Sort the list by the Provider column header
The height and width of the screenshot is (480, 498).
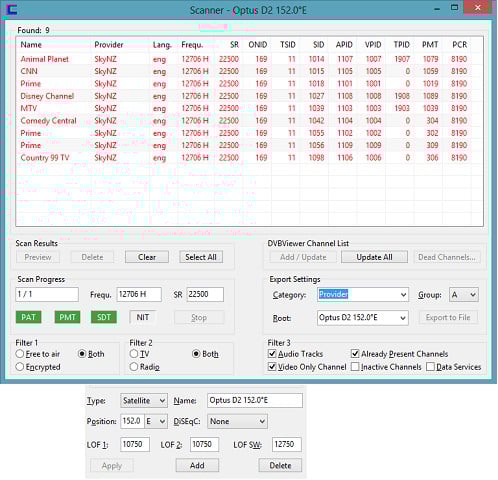109,45
